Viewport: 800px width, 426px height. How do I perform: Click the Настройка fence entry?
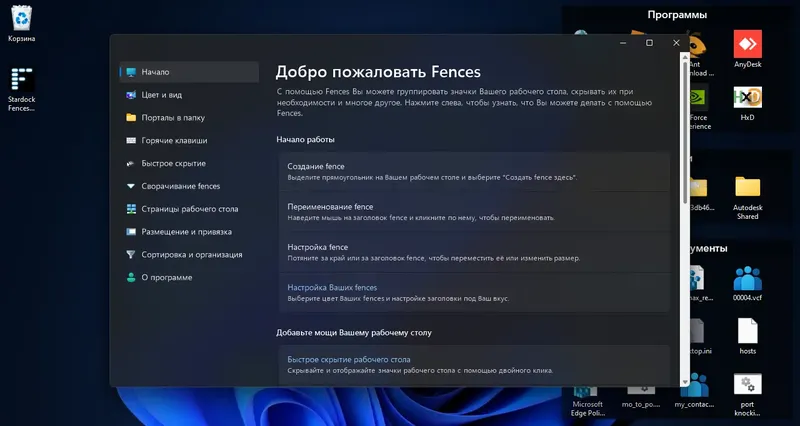(474, 252)
